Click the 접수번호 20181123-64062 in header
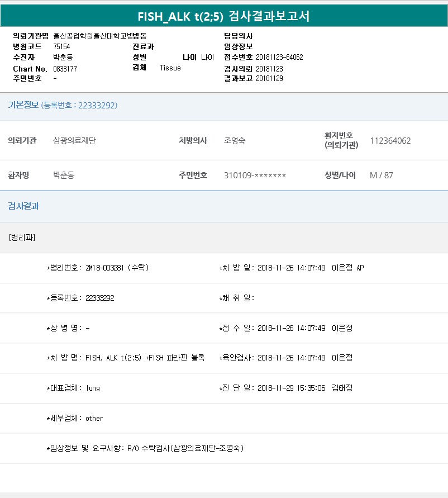The height and width of the screenshot is (498, 448). [279, 58]
